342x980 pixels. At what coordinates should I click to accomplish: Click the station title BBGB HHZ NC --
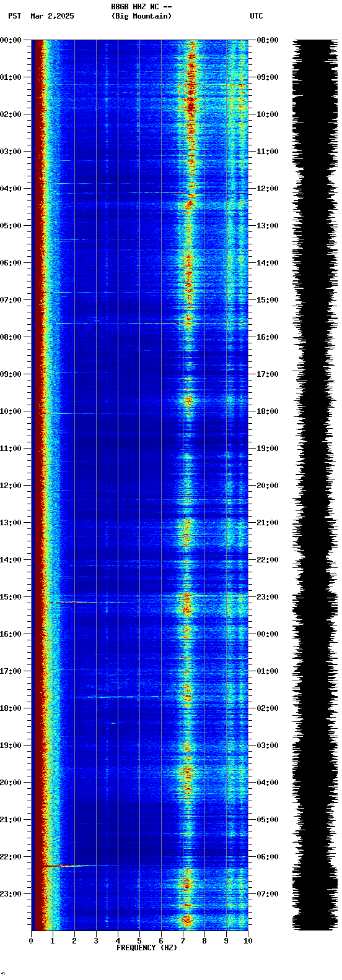(x=141, y=7)
